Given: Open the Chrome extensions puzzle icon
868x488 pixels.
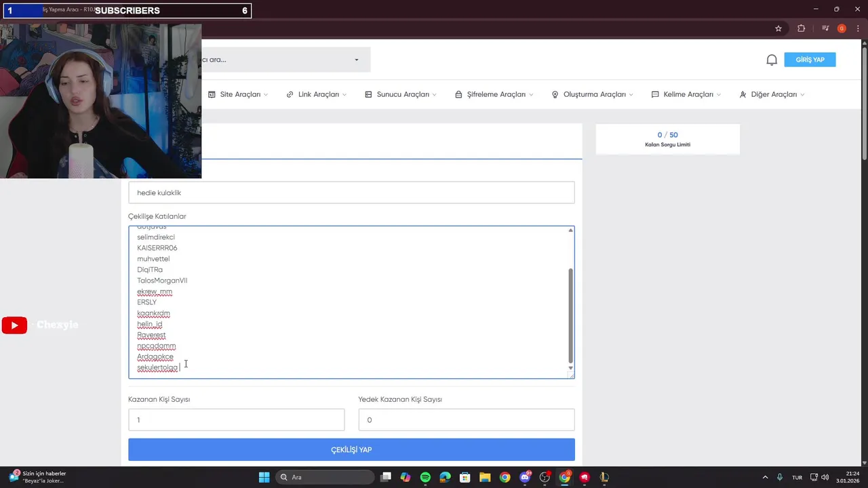Looking at the screenshot, I should (x=802, y=28).
